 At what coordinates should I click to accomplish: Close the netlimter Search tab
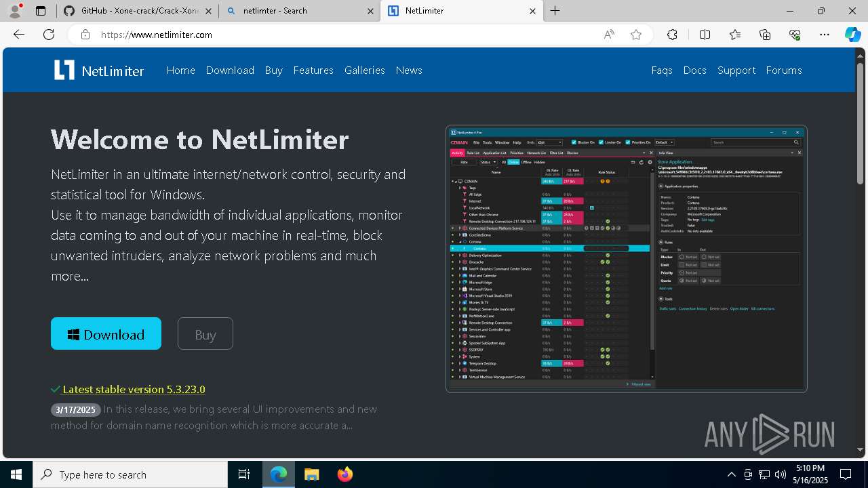point(370,11)
